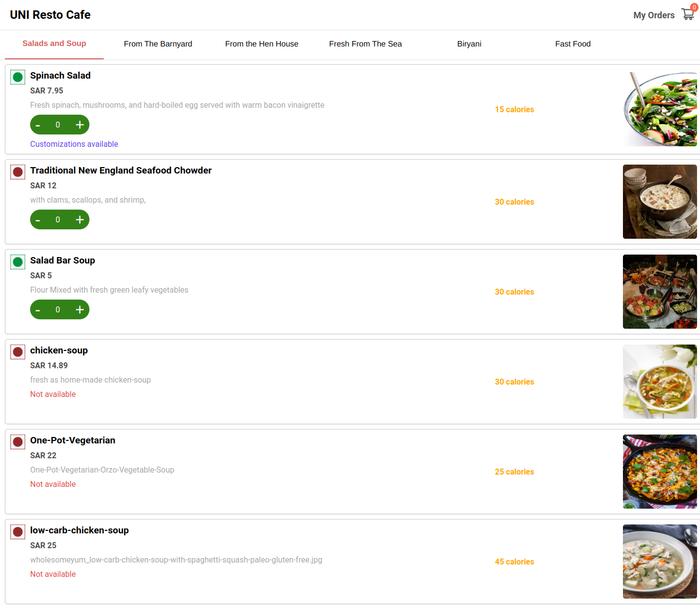Click the minus icon for Seafood Chowder
Image resolution: width=700 pixels, height=609 pixels.
point(38,219)
